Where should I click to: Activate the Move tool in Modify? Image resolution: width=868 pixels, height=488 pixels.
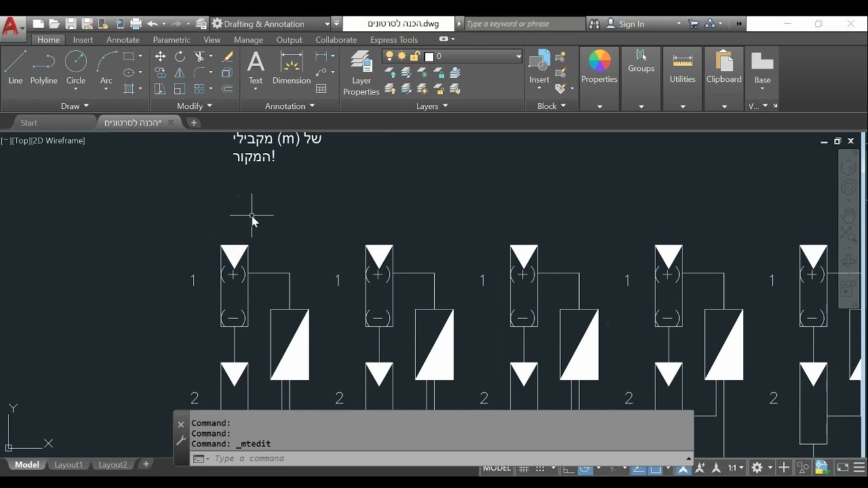160,56
